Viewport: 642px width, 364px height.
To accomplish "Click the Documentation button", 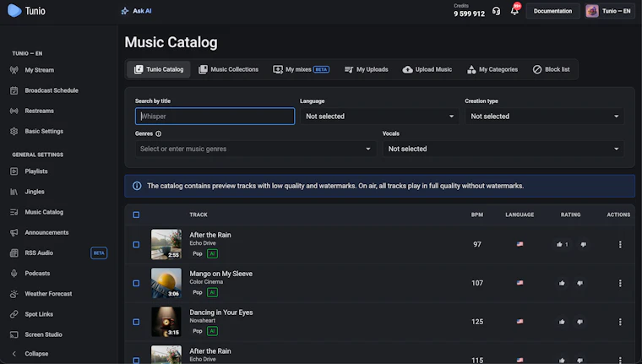I will pyautogui.click(x=552, y=11).
